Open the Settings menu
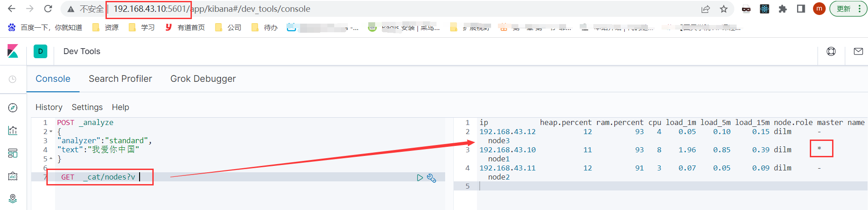Viewport: 868px width, 210px height. click(x=87, y=107)
